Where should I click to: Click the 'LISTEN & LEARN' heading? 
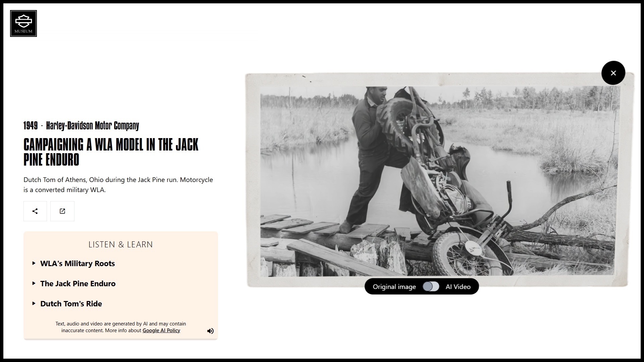click(121, 245)
